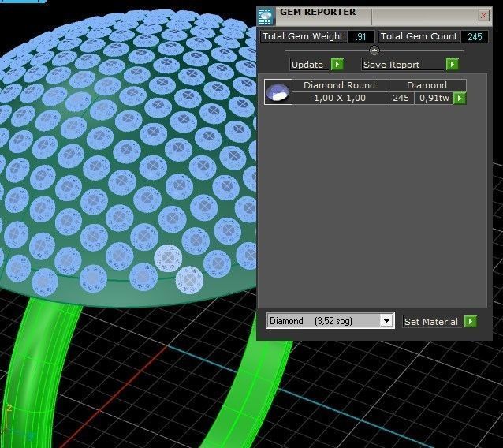Image resolution: width=503 pixels, height=448 pixels.
Task: Click the Update button
Action: pyautogui.click(x=310, y=65)
